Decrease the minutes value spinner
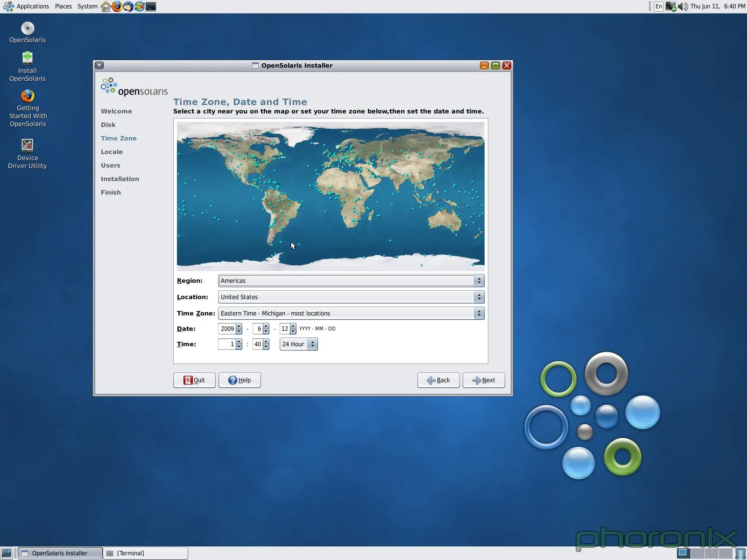747x560 pixels. pos(266,347)
